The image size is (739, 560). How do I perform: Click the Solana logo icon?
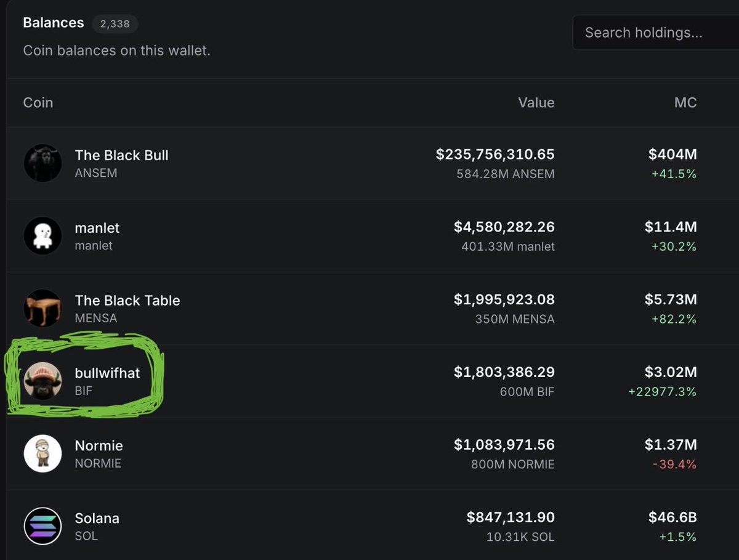42,526
